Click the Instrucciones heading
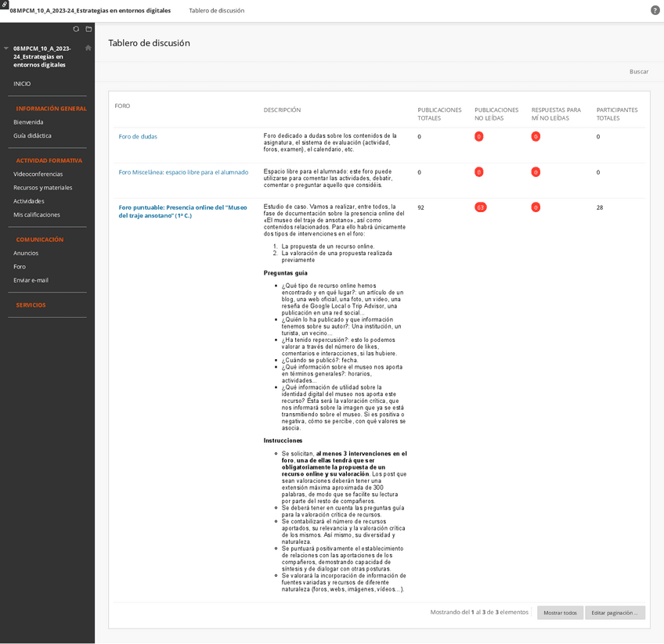Image resolution: width=664 pixels, height=644 pixels. click(x=283, y=441)
